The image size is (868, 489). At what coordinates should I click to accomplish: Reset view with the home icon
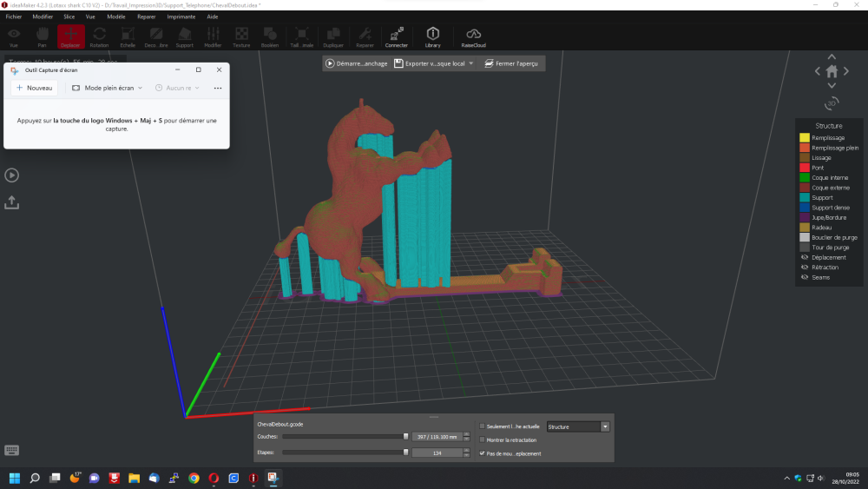pyautogui.click(x=832, y=71)
